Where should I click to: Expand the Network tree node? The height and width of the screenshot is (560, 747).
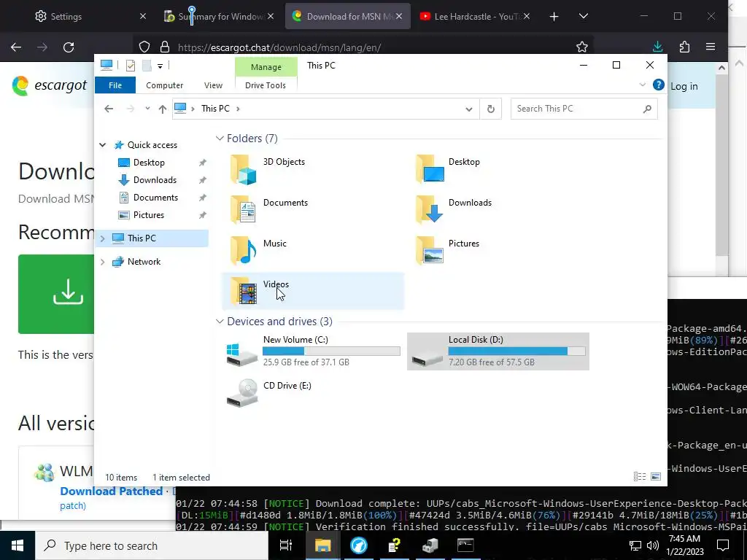102,262
